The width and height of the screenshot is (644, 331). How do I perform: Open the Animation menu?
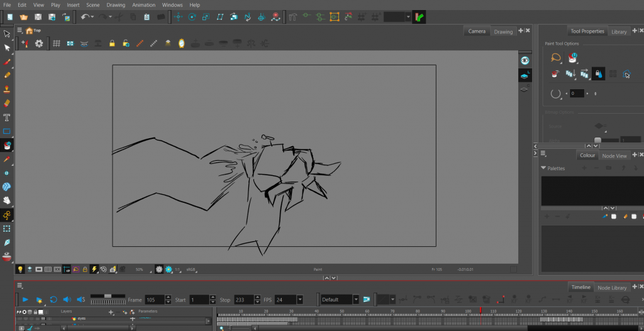[x=143, y=4]
